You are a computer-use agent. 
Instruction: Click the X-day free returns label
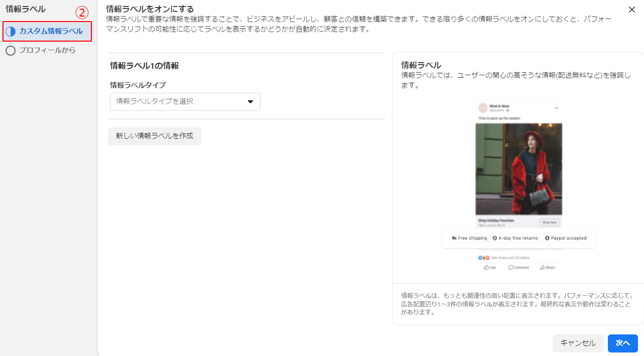(x=515, y=238)
